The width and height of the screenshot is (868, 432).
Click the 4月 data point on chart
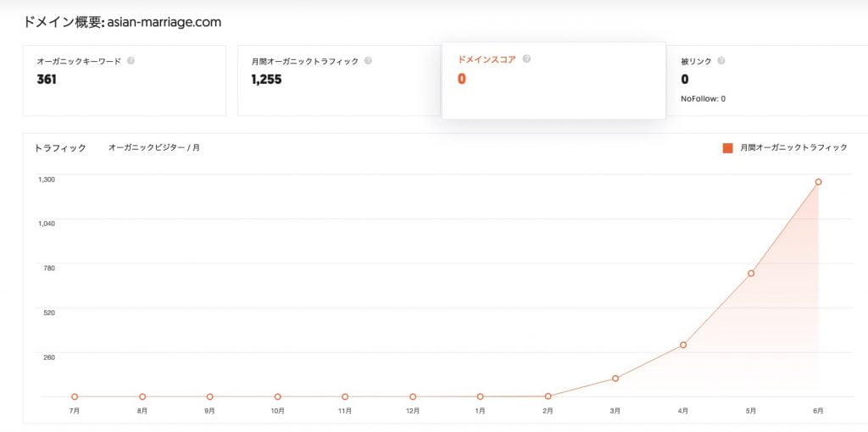(x=683, y=345)
